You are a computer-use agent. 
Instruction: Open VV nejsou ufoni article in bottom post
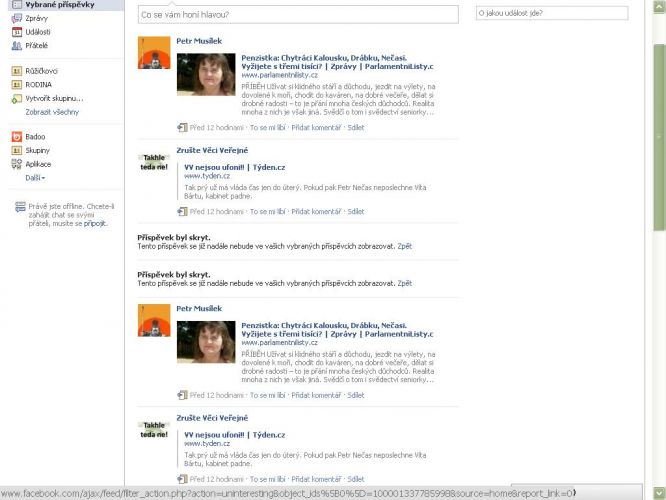234,435
